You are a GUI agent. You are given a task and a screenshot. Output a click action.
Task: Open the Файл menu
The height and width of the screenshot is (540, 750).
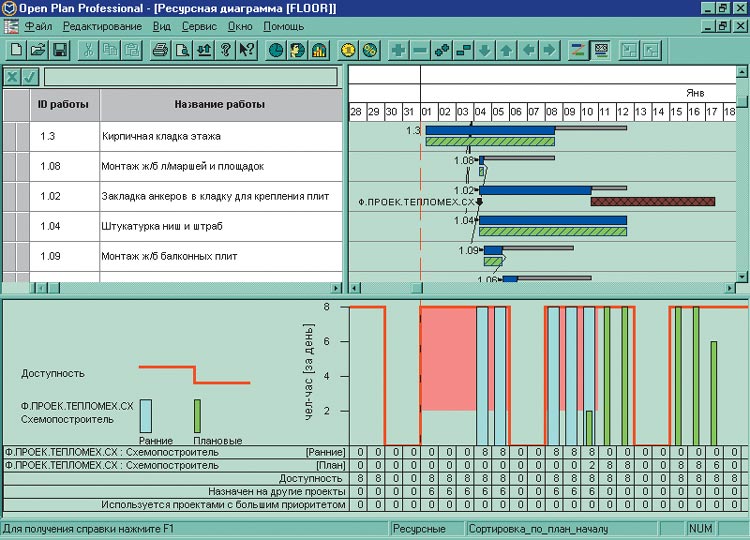(37, 26)
